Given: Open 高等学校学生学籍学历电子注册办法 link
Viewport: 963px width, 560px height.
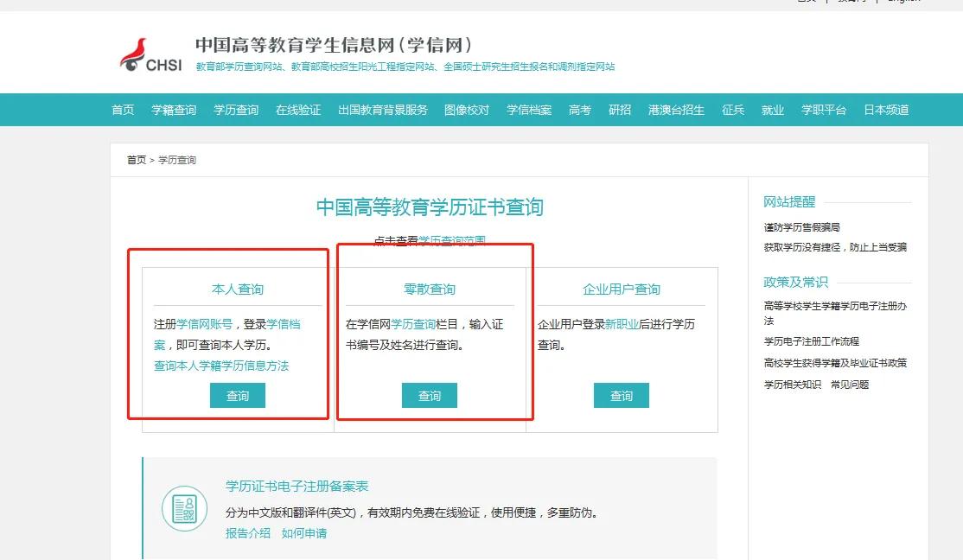Looking at the screenshot, I should click(835, 313).
